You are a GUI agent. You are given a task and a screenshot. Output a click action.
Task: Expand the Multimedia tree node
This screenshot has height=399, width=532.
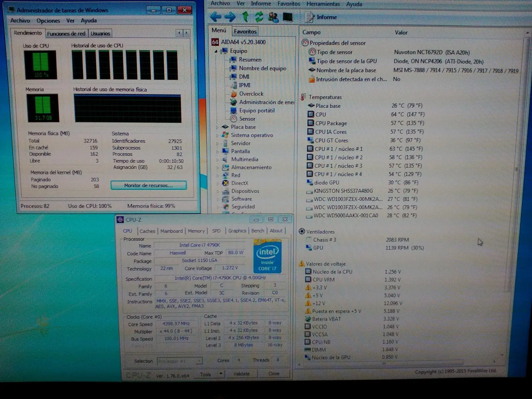click(x=217, y=160)
